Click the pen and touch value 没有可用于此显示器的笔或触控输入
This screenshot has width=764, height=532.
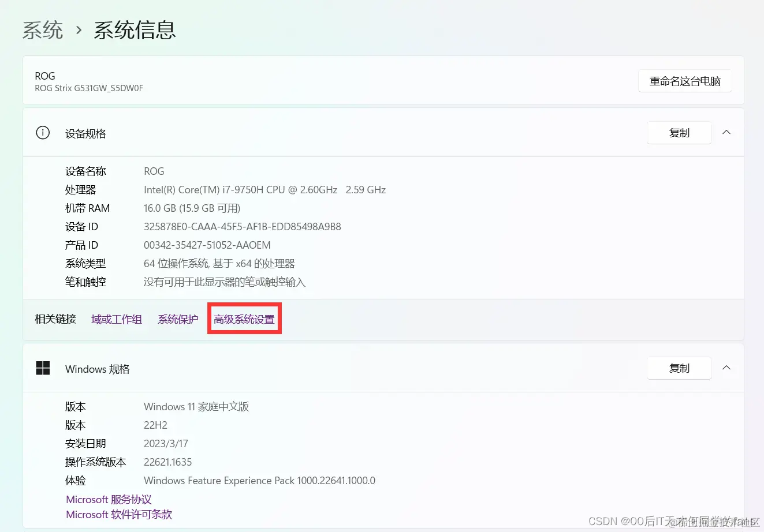(225, 282)
